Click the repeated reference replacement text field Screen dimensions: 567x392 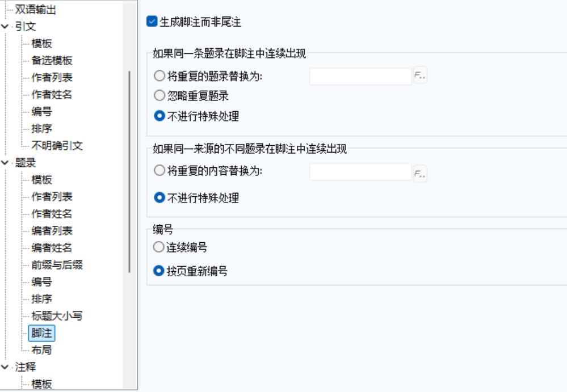click(360, 76)
